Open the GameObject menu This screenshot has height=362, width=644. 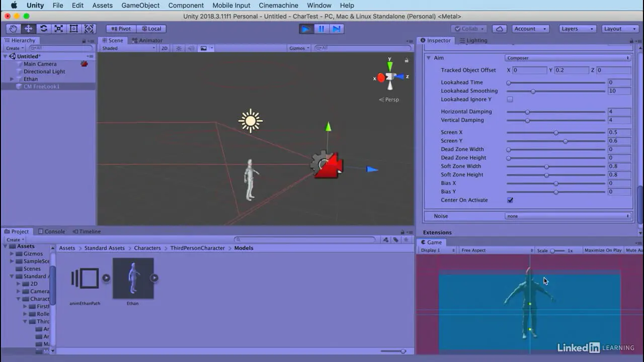[x=140, y=6]
